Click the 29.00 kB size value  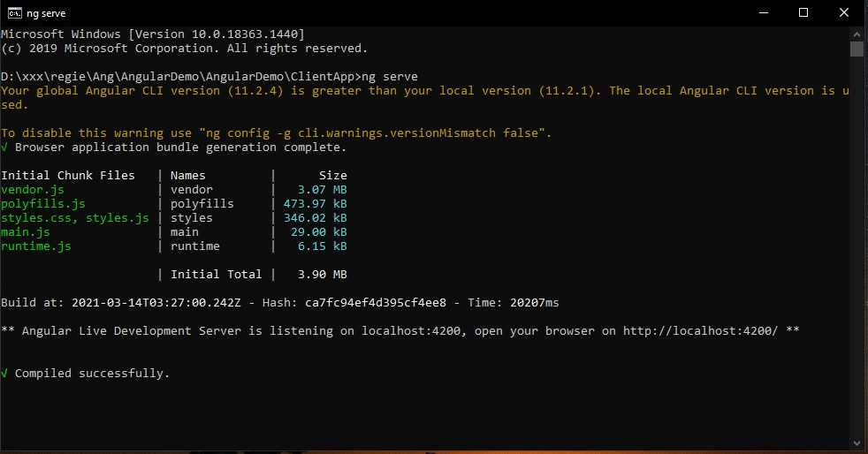[319, 232]
